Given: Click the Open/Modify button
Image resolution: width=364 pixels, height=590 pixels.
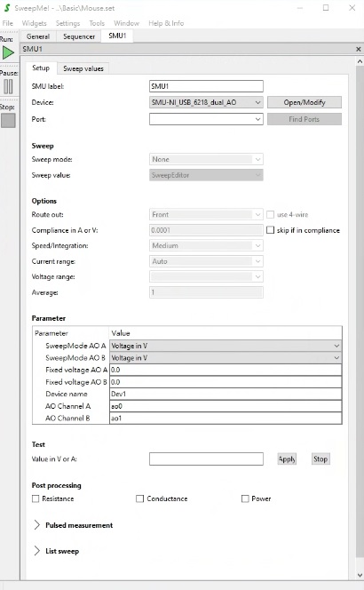Looking at the screenshot, I should pos(305,102).
